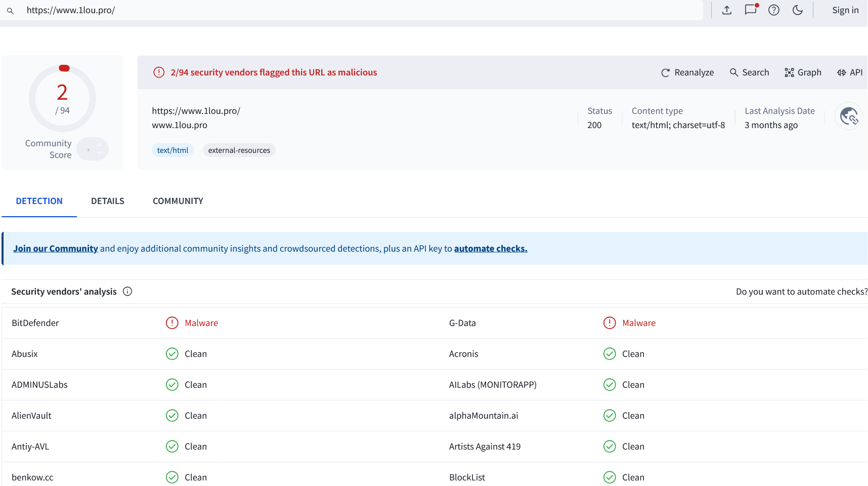Click the clean checkmark icon for AILabs (MONITORAPP)
The height and width of the screenshot is (486, 868).
tap(610, 385)
